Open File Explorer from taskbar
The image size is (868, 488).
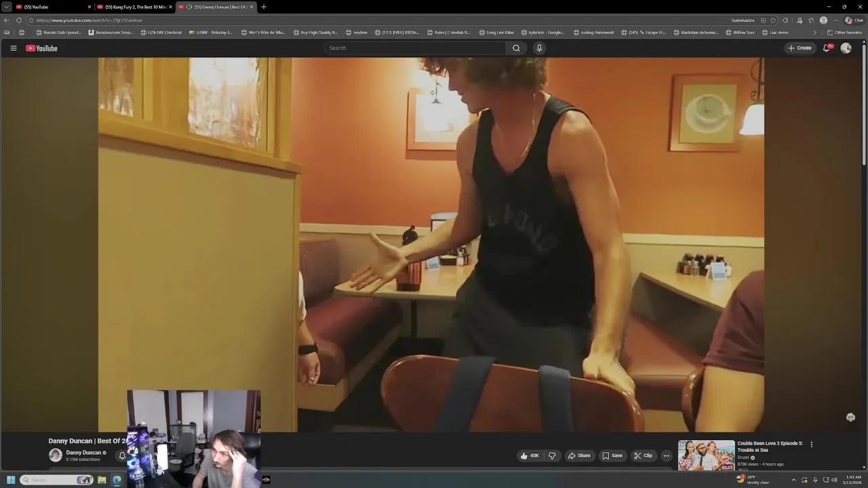(x=102, y=480)
